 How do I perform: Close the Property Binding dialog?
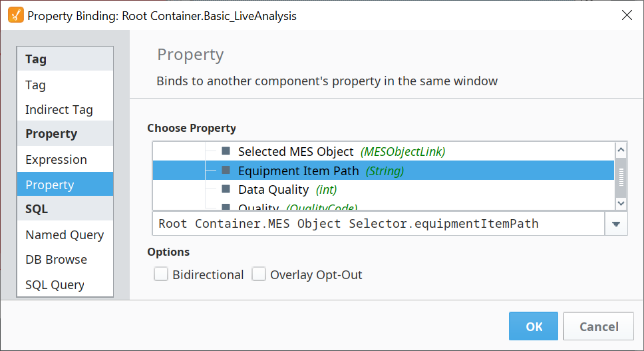tap(627, 15)
